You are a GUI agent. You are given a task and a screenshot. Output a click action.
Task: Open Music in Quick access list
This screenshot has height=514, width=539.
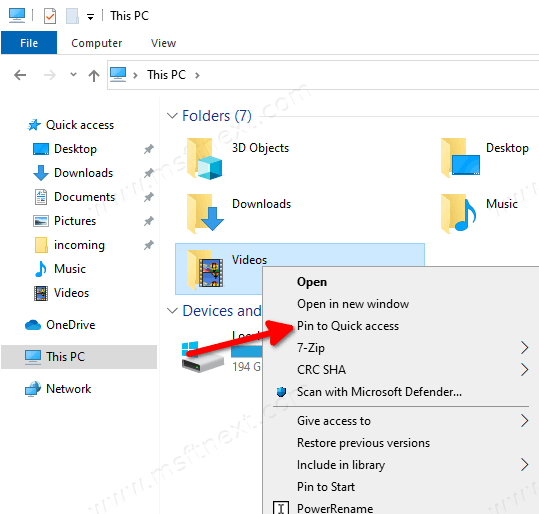pos(70,269)
